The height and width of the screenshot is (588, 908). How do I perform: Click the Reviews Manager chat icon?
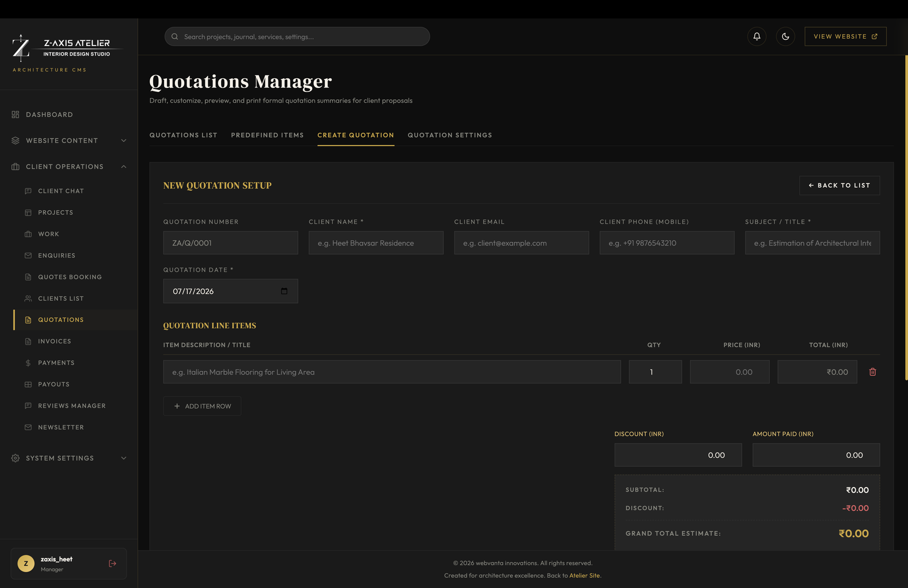tap(28, 406)
